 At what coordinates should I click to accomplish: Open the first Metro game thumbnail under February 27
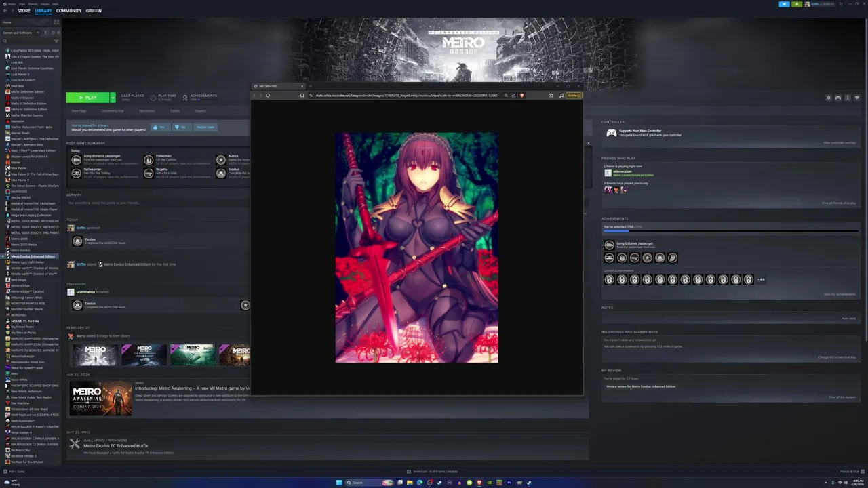point(95,354)
